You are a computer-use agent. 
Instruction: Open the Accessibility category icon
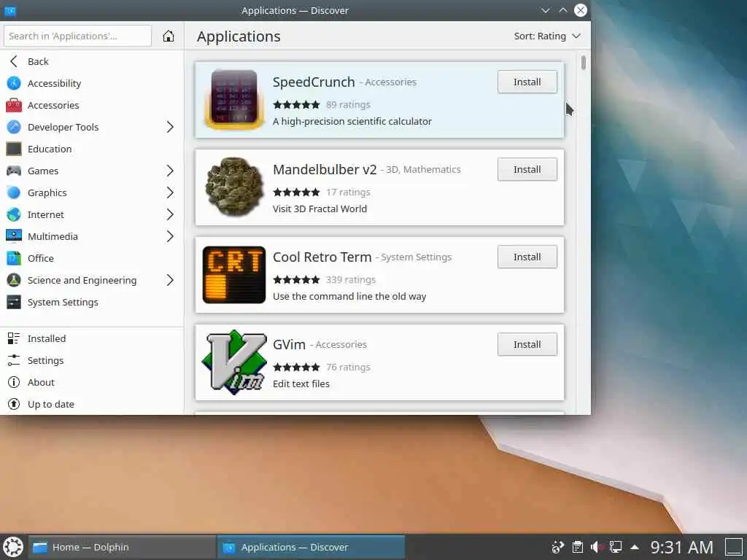coord(14,83)
